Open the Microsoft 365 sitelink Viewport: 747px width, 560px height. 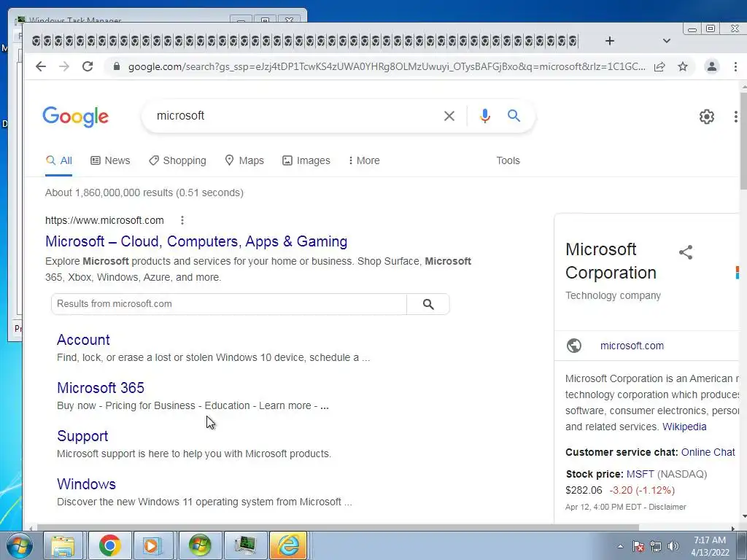tap(101, 388)
